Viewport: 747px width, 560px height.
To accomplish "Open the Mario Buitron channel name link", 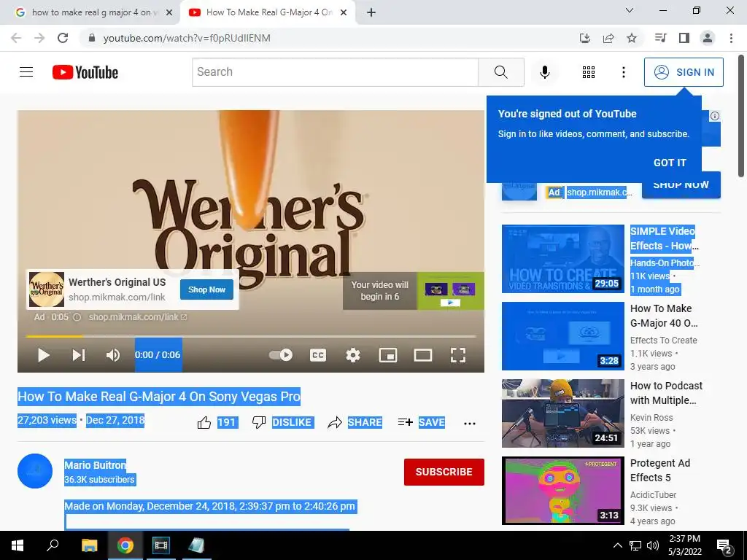I will pyautogui.click(x=96, y=465).
